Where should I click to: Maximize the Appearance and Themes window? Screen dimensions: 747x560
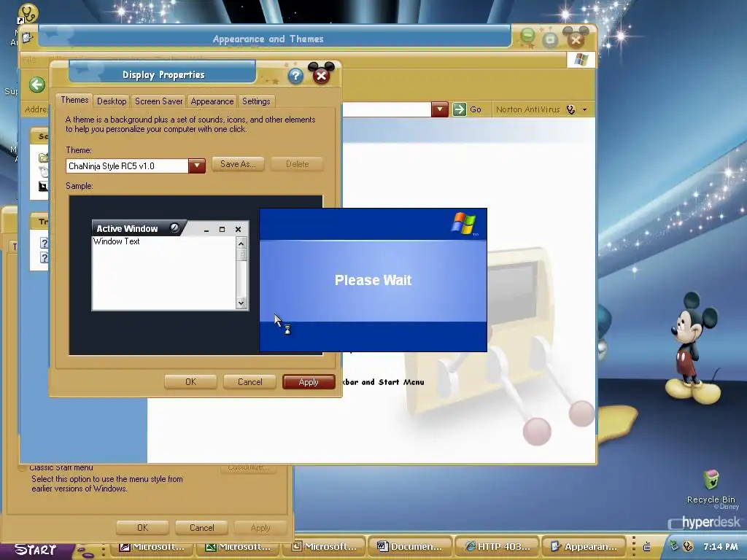pyautogui.click(x=550, y=39)
